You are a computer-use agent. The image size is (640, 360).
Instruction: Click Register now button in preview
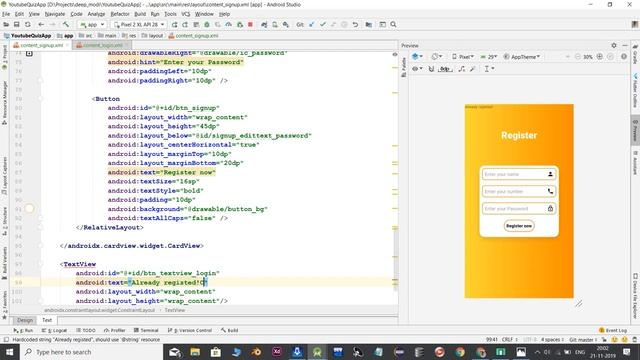[519, 226]
